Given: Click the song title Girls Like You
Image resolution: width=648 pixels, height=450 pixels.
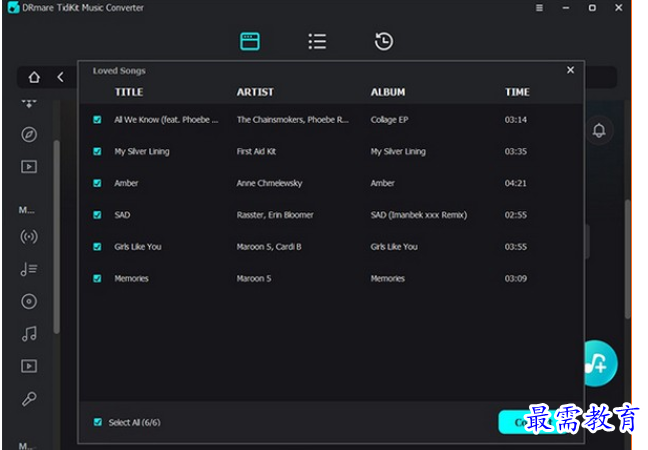Looking at the screenshot, I should coord(138,247).
